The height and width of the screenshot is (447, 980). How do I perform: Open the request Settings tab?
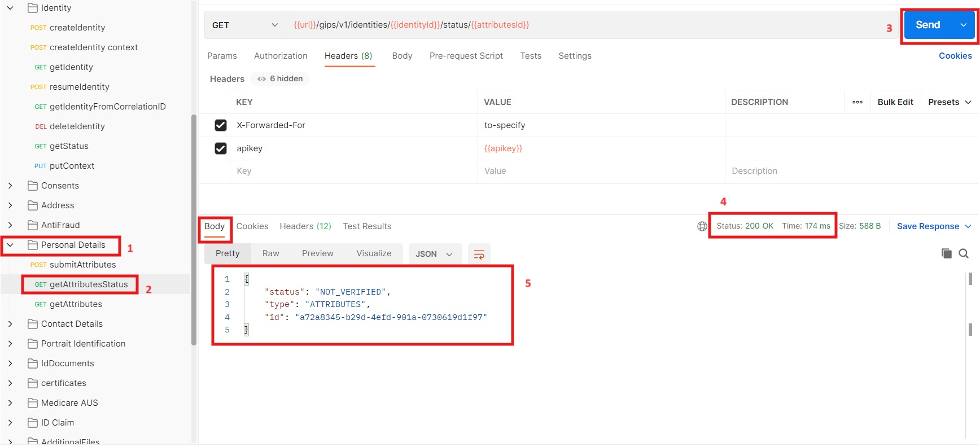575,56
